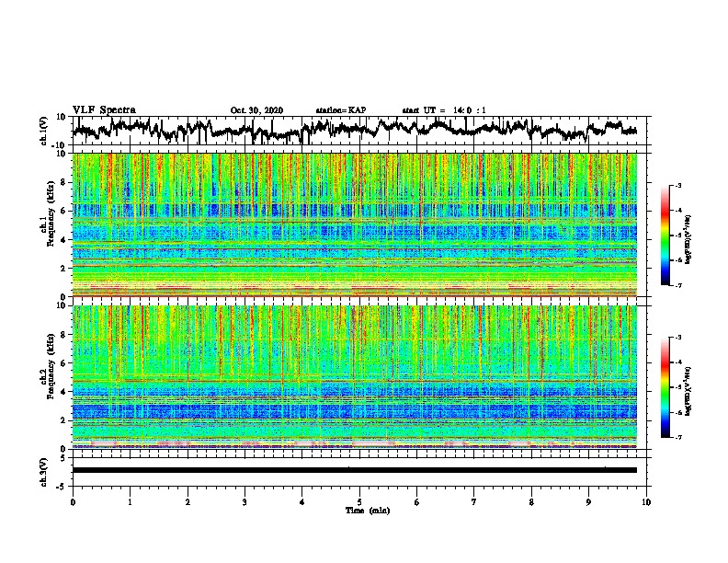The image size is (728, 563).
Task: Click the "VLF Spectra" plot title
Action: click(104, 110)
